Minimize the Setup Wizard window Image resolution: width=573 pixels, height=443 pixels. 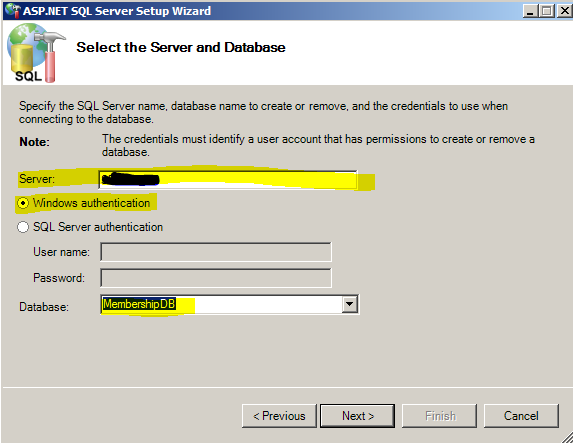531,11
